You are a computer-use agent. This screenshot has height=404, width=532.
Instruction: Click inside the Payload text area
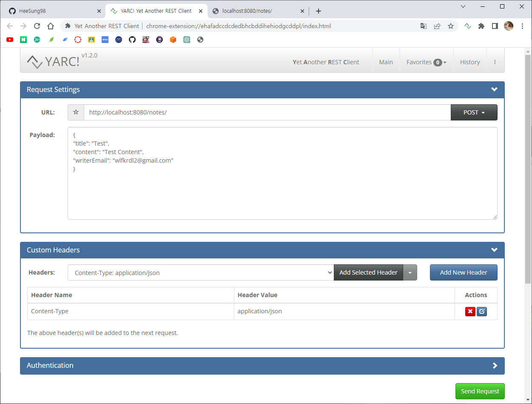coord(282,173)
